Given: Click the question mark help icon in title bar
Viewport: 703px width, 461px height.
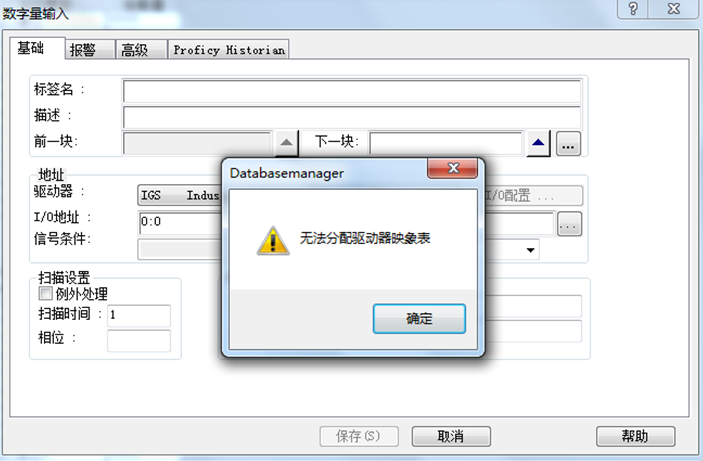Looking at the screenshot, I should pos(633,9).
